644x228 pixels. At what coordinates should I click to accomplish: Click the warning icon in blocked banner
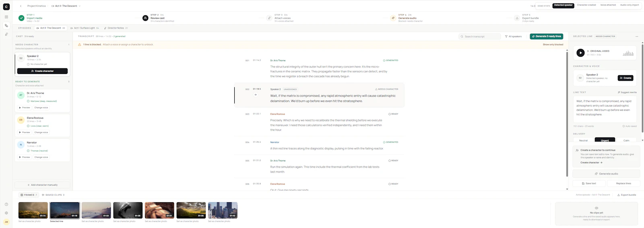80,45
